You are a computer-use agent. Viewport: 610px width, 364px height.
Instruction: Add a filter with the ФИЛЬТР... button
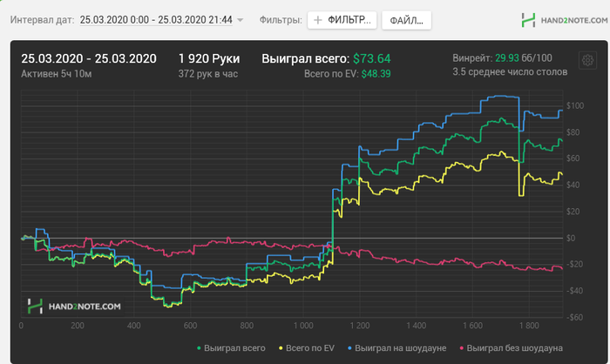(342, 20)
